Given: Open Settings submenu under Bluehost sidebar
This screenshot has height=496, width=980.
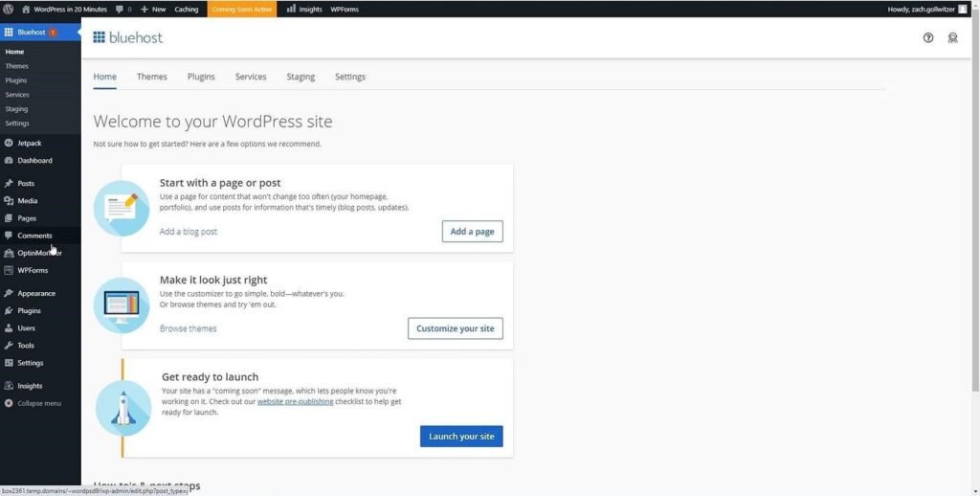Looking at the screenshot, I should click(x=17, y=124).
